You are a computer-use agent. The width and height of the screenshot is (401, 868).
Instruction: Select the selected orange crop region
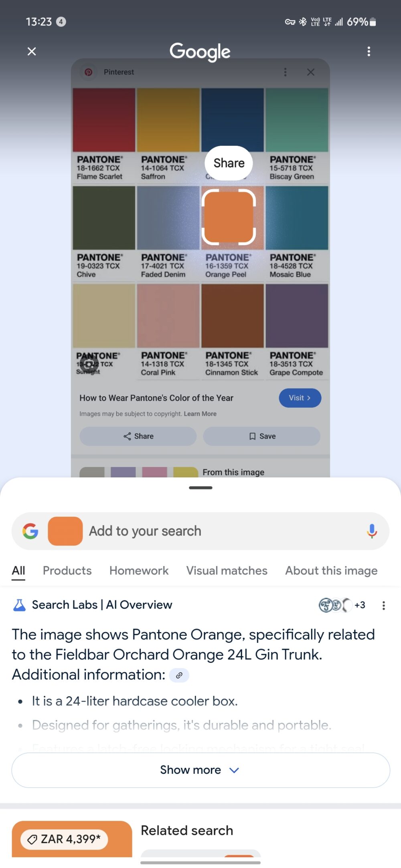[229, 218]
